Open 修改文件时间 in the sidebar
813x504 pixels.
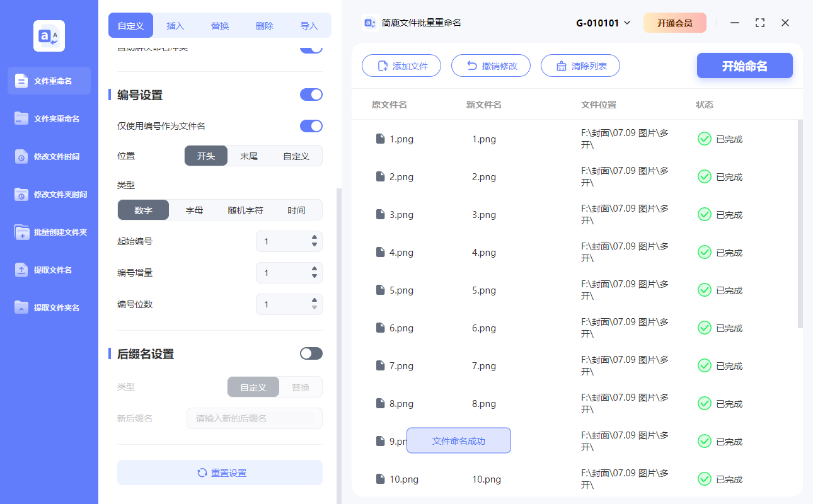(x=49, y=156)
